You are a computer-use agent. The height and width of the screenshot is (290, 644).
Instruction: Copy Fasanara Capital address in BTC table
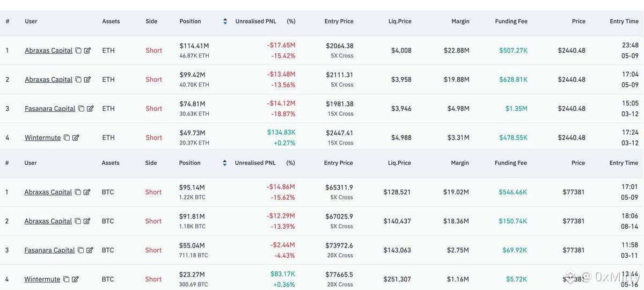[x=81, y=250]
